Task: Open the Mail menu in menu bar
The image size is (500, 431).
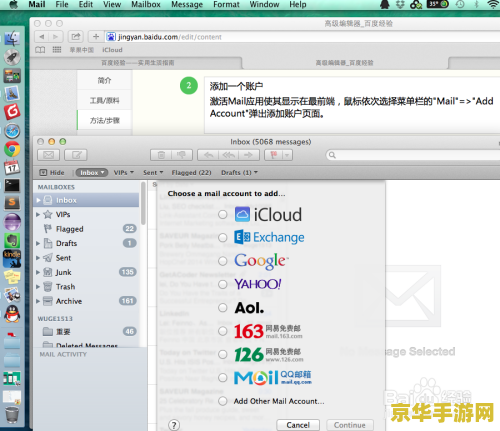Action: pyautogui.click(x=37, y=5)
